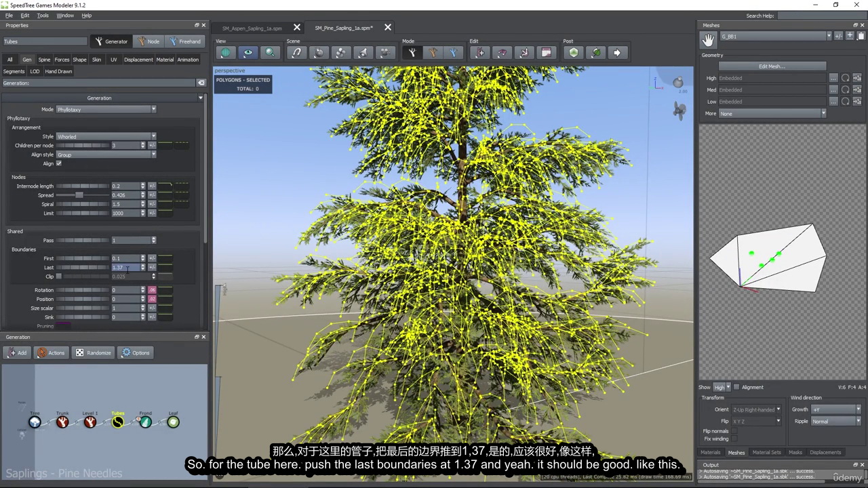Click the magnet force icon in Scene toolbar
868x488 pixels.
297,52
